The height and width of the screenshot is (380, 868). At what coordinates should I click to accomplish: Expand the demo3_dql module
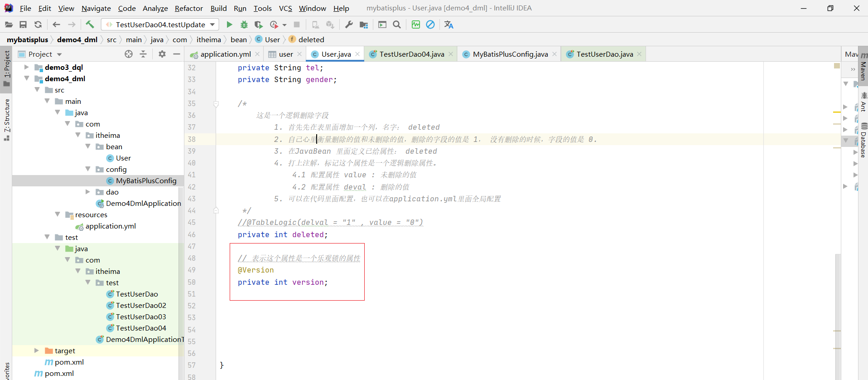pyautogui.click(x=27, y=67)
